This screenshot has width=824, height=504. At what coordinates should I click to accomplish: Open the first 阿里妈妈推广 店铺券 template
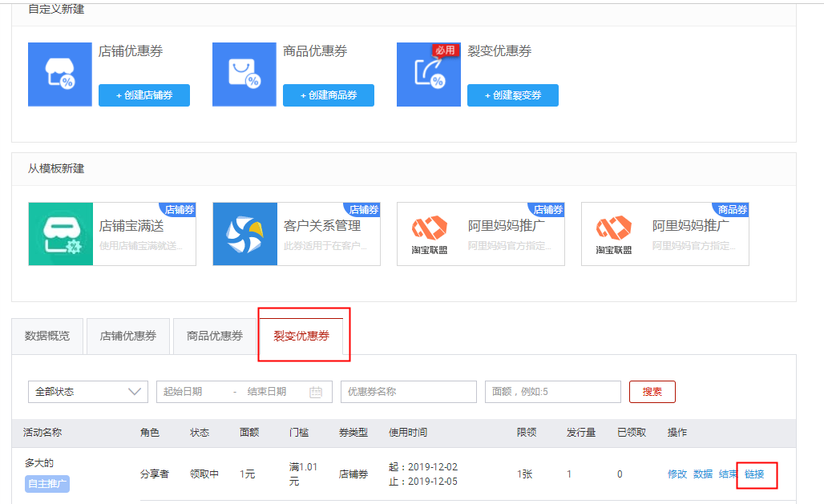coord(481,234)
